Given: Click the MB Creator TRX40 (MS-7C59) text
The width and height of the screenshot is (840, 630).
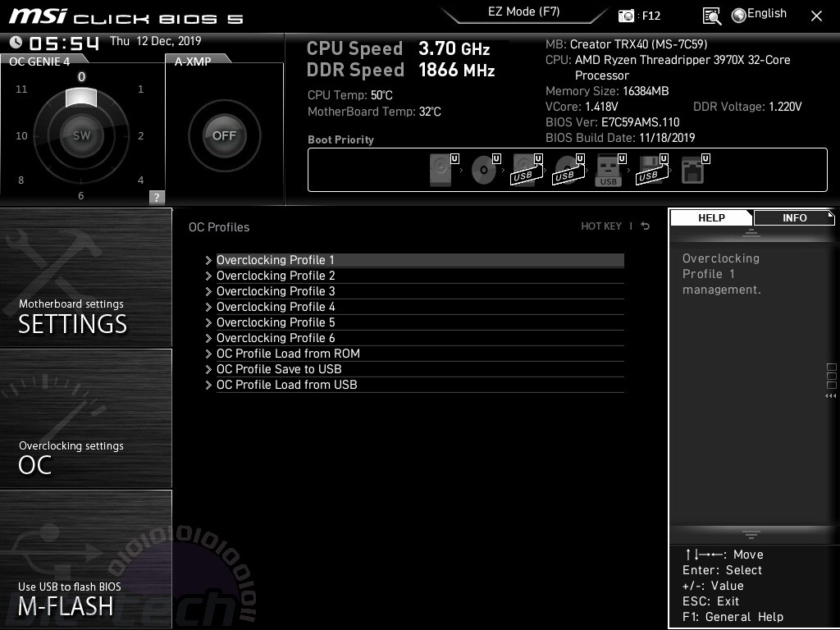Looking at the screenshot, I should 626,44.
